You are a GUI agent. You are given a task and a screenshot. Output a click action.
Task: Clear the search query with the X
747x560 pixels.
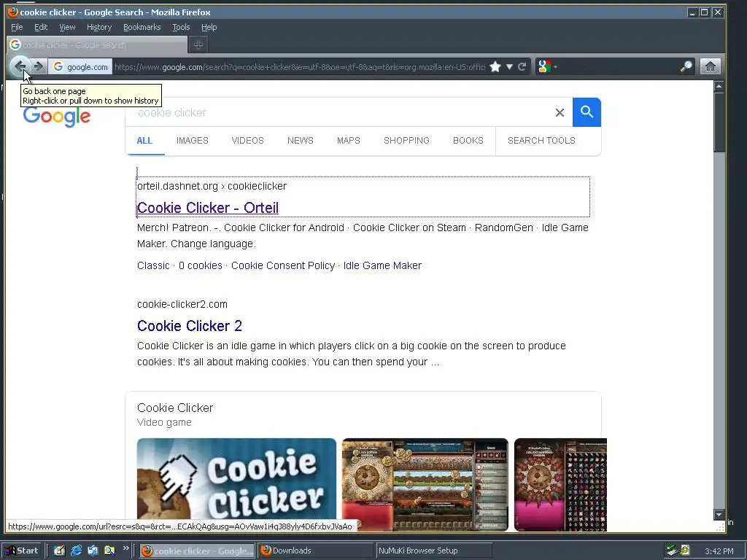[x=560, y=112]
